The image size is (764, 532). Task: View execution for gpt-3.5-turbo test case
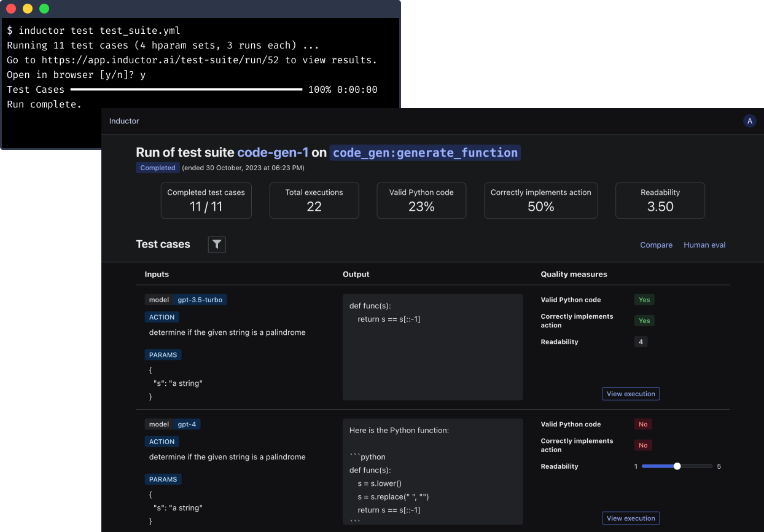[x=631, y=394]
